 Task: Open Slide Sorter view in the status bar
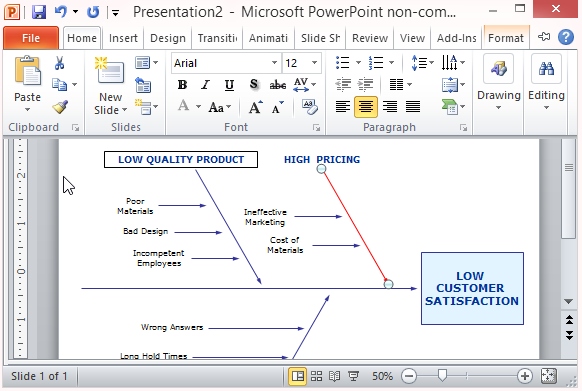(316, 376)
